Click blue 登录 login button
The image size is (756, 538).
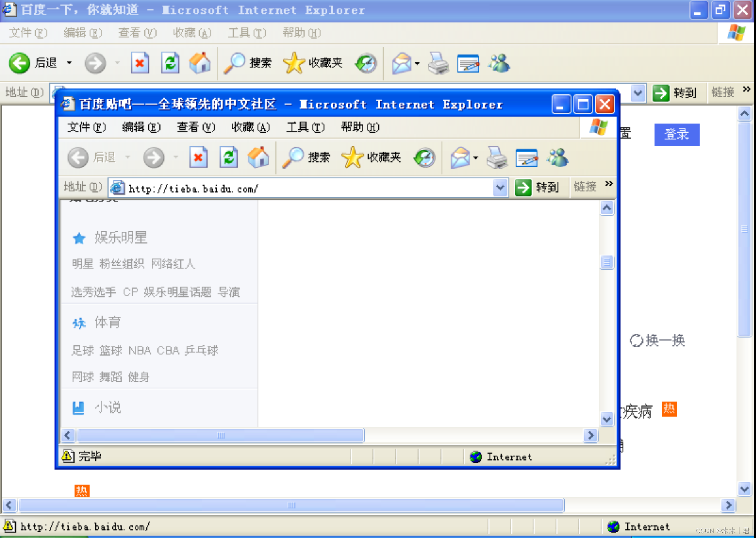[677, 135]
